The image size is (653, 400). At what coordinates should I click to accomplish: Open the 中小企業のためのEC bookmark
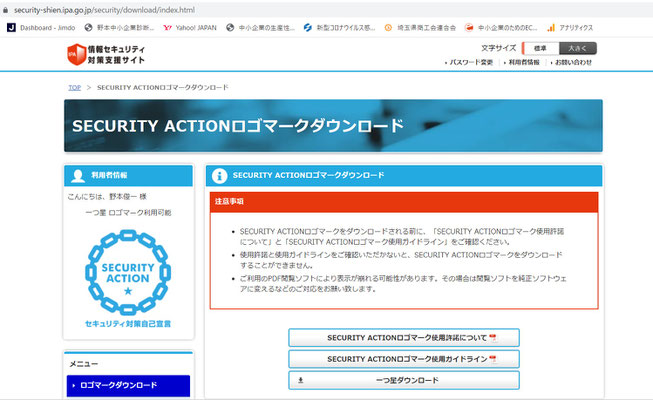(501, 28)
